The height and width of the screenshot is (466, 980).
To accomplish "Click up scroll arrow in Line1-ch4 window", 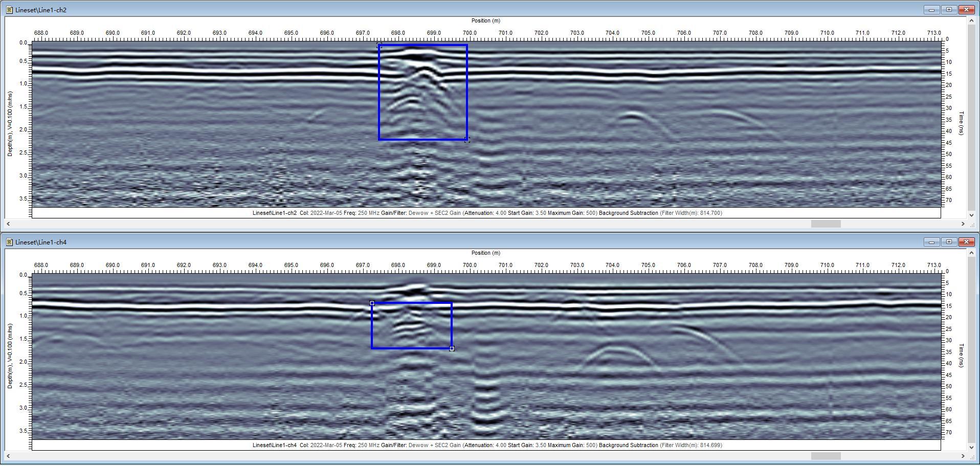I will coord(971,253).
